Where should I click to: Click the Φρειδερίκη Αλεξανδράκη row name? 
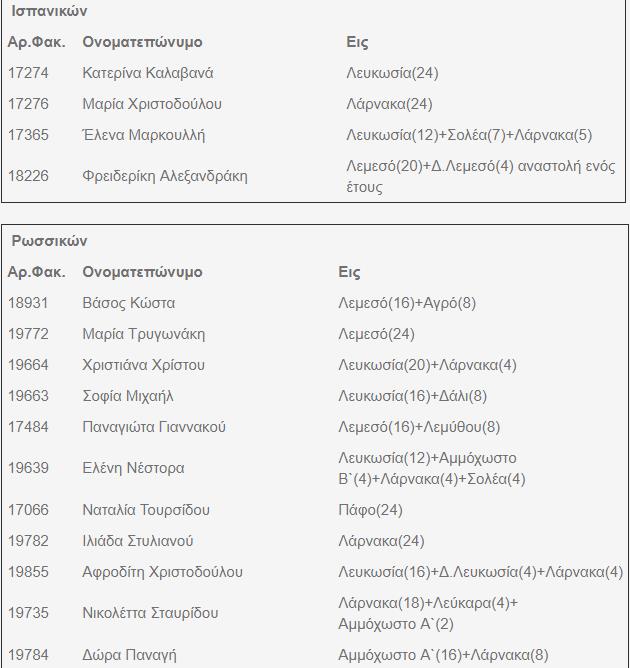[x=164, y=176]
